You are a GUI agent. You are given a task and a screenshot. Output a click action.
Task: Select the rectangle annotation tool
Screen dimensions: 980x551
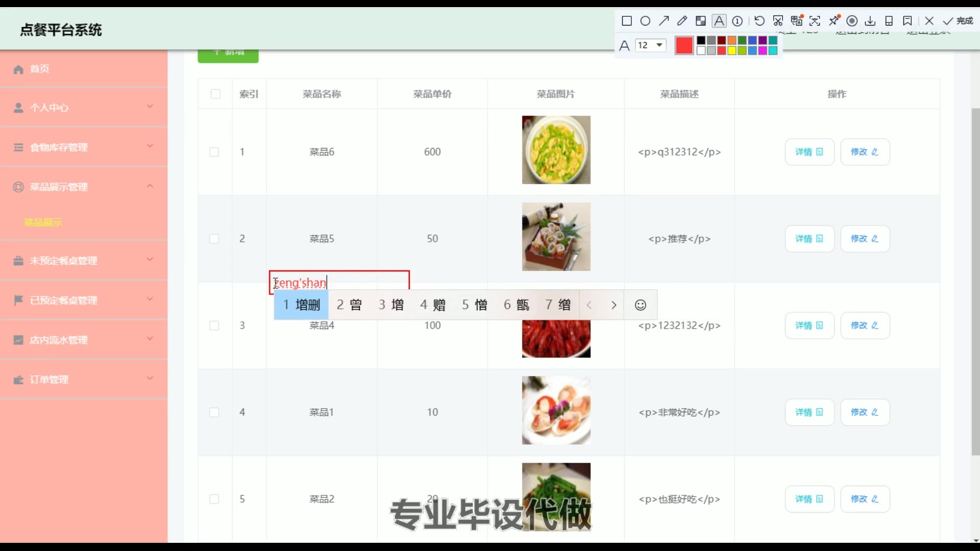pyautogui.click(x=627, y=21)
